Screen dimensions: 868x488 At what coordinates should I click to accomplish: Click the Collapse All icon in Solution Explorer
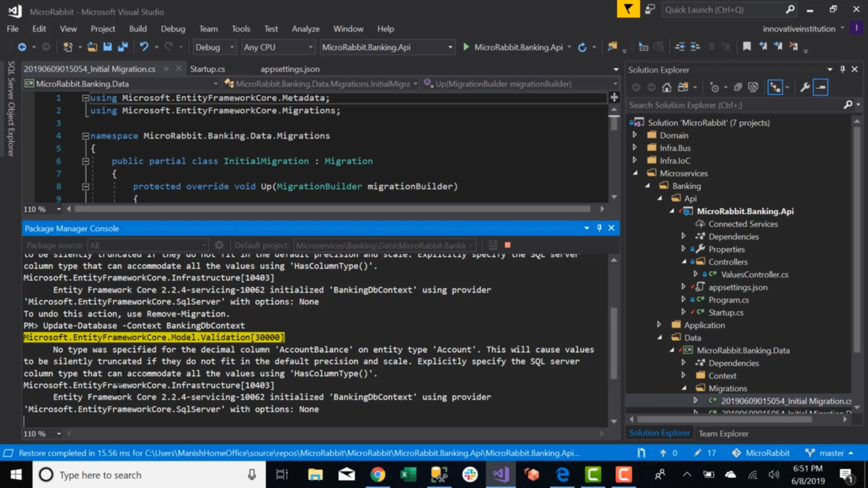[x=738, y=87]
